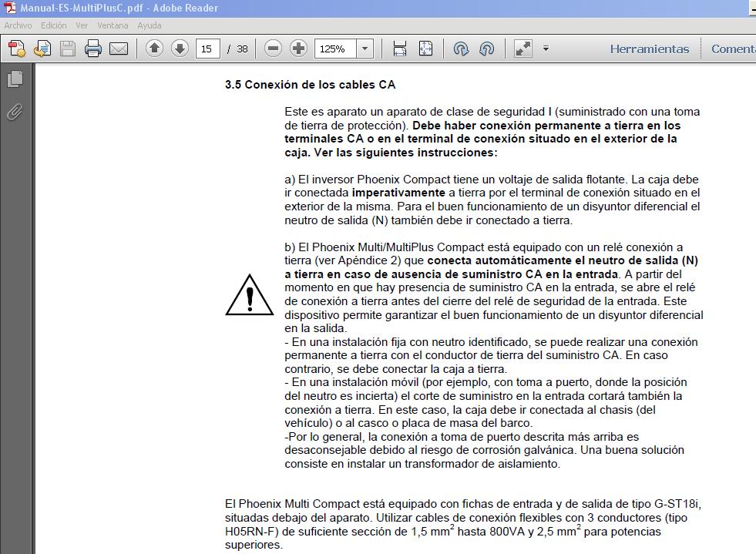Viewport: 756px width, 554px height.
Task: Click the phrase 'transformador de aislamiento'
Action: 481,464
